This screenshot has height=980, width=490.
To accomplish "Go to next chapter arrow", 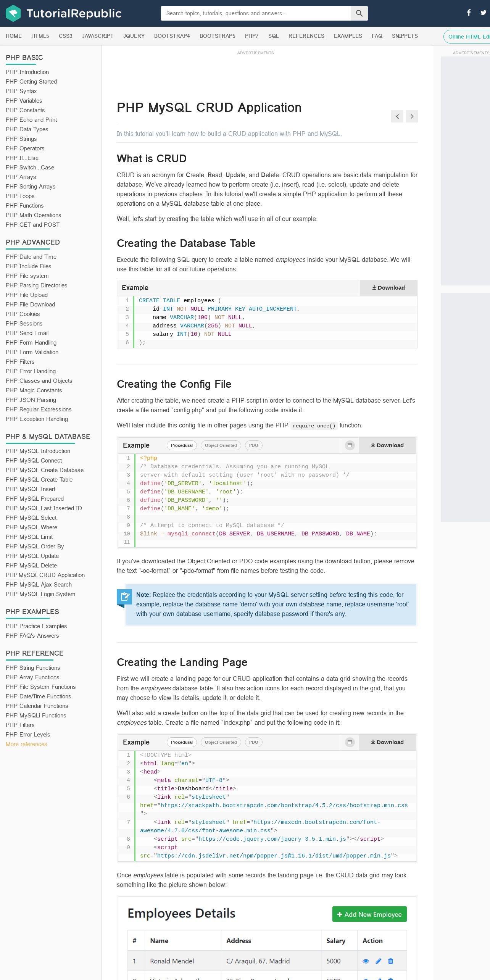I will point(412,116).
